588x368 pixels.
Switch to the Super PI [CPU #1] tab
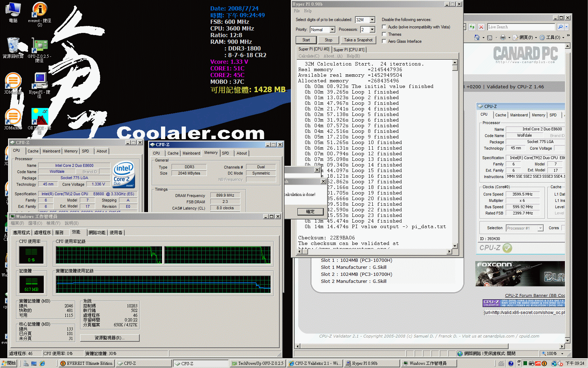349,49
